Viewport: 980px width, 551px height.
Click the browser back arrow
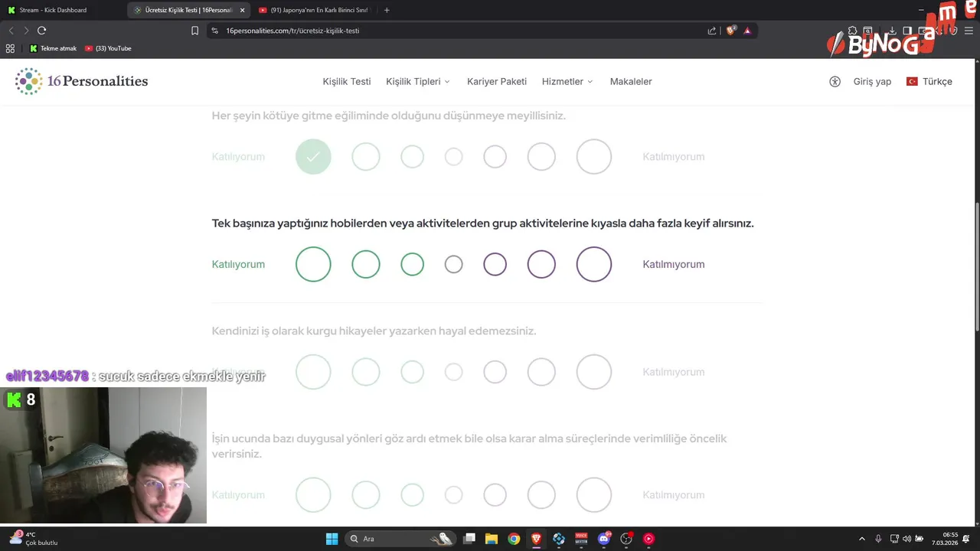(x=11, y=31)
